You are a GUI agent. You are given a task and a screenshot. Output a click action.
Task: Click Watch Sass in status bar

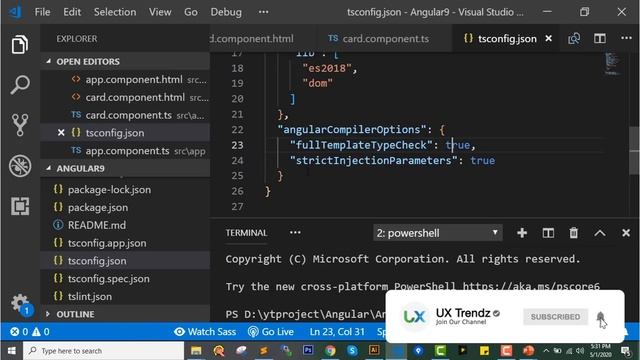click(205, 331)
